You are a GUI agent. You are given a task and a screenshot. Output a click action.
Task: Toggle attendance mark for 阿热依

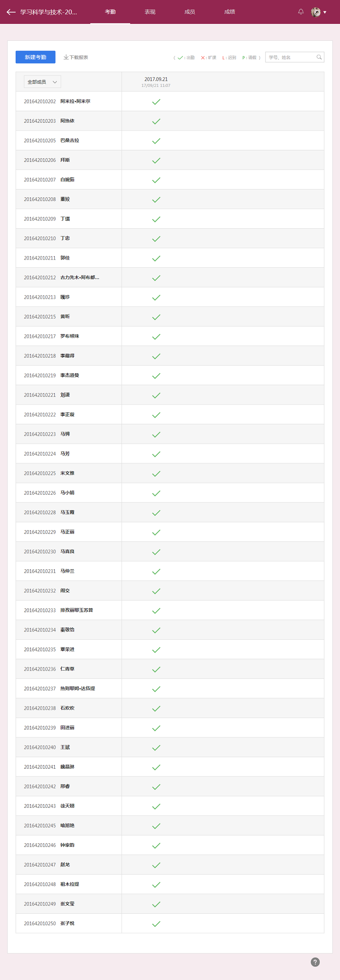(156, 122)
